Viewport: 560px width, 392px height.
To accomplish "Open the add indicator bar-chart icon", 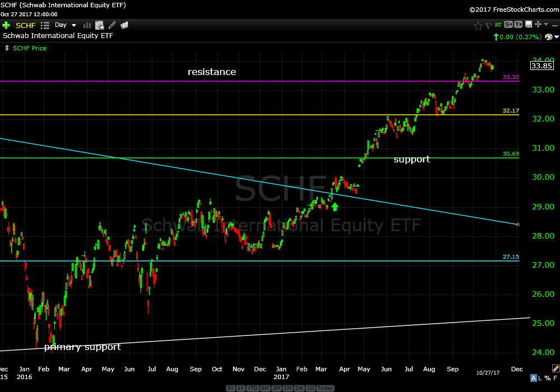I will pos(87,25).
